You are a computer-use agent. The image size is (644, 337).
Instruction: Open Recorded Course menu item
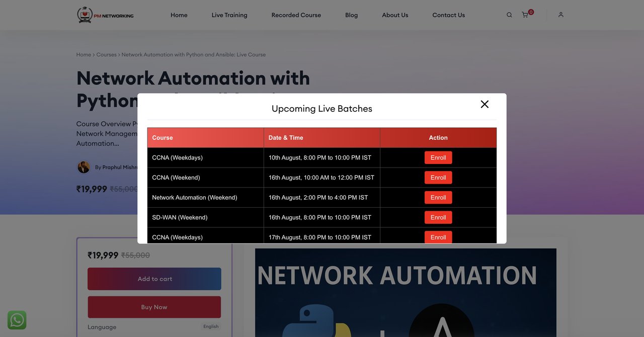coord(296,15)
